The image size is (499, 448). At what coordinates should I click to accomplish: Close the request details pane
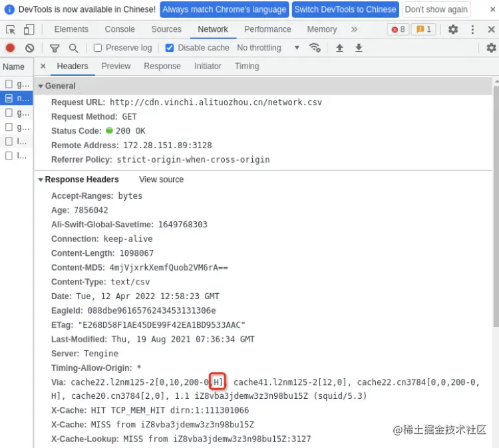43,66
